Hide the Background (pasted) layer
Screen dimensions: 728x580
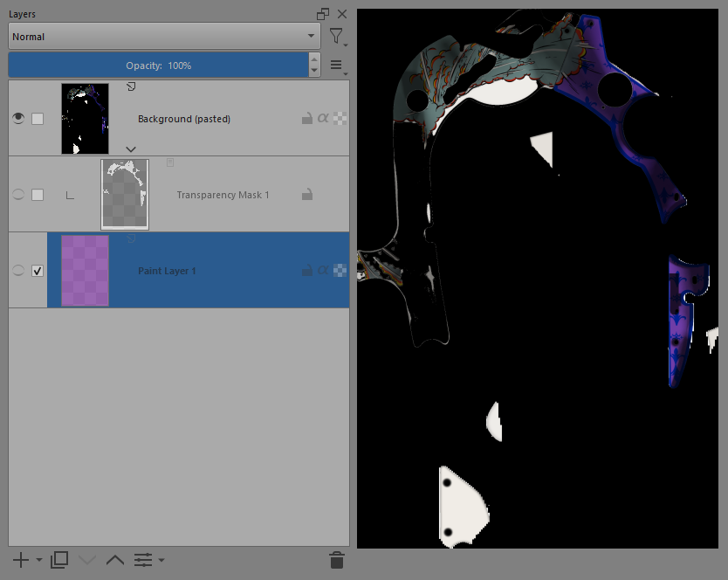coord(18,119)
